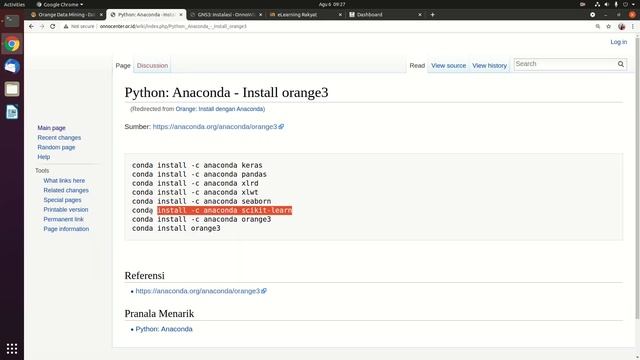The height and width of the screenshot is (360, 640).
Task: Open the View history tab
Action: (x=489, y=65)
